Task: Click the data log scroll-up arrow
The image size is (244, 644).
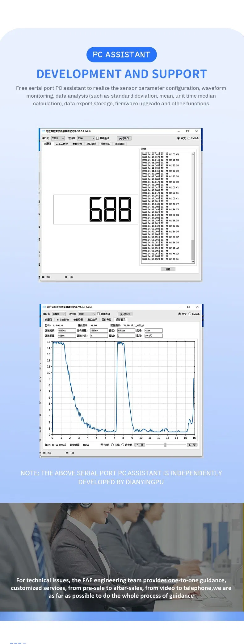Action: pyautogui.click(x=193, y=154)
